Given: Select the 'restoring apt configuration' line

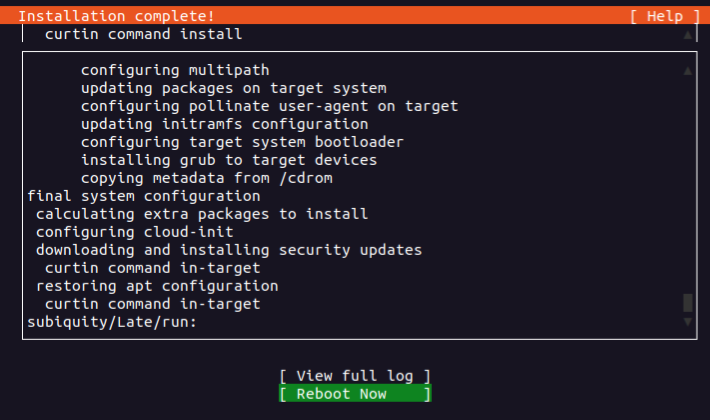Looking at the screenshot, I should pos(157,286).
